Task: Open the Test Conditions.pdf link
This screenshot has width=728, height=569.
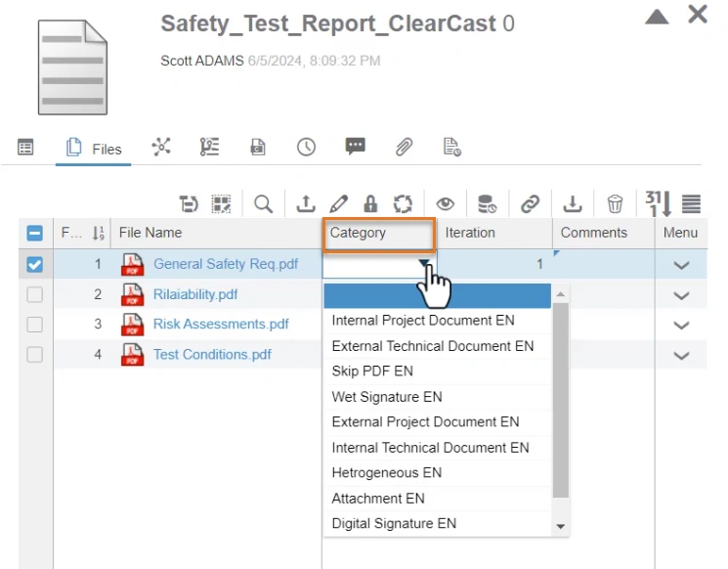Action: [212, 355]
